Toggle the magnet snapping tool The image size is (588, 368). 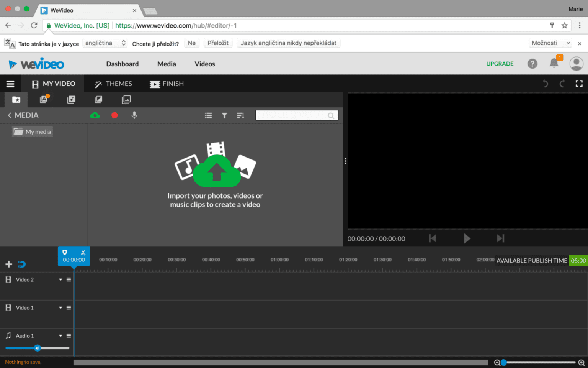click(22, 264)
